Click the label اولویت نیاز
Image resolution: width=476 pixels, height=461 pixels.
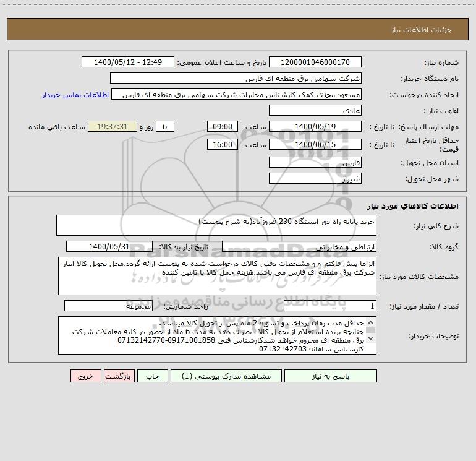pyautogui.click(x=441, y=111)
